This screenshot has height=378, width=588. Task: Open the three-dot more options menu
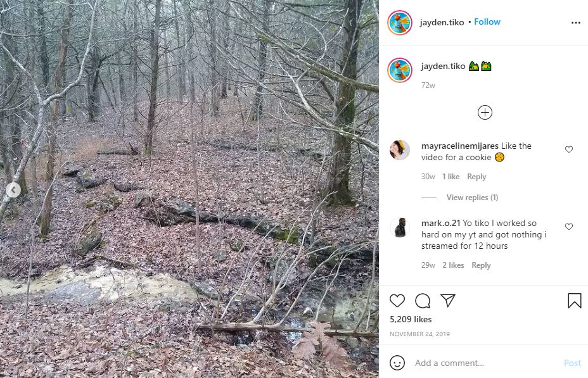[575, 23]
